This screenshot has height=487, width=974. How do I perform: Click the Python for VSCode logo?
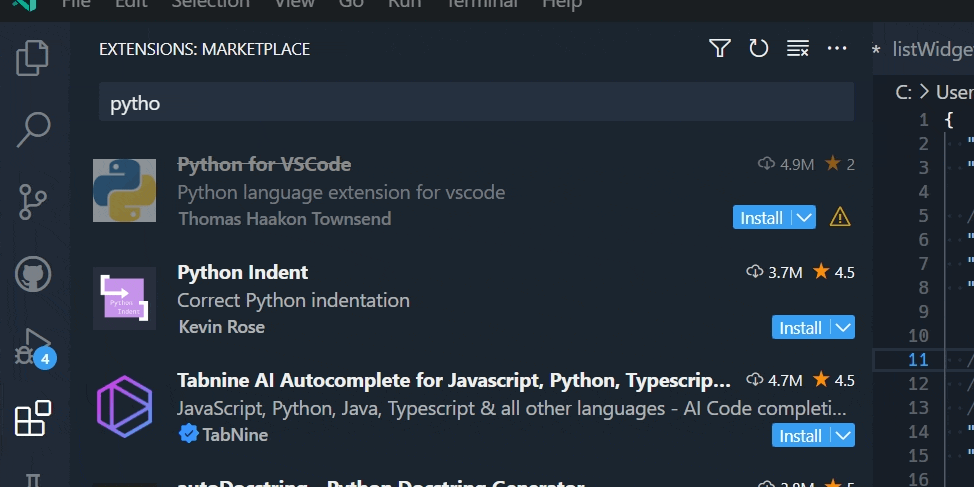[x=124, y=190]
